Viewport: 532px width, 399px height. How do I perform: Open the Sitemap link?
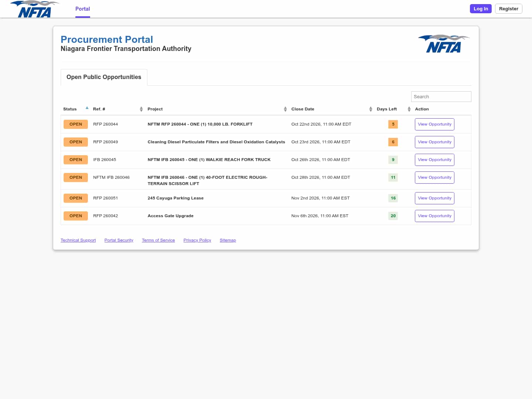click(x=228, y=240)
